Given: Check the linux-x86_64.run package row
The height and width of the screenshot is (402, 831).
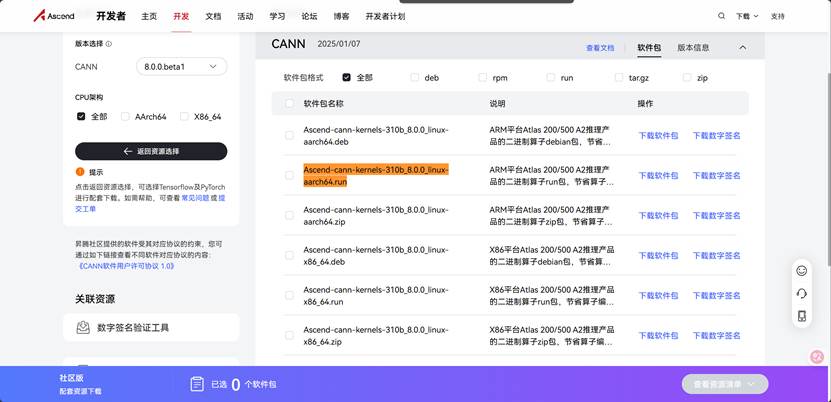Looking at the screenshot, I should pos(289,295).
